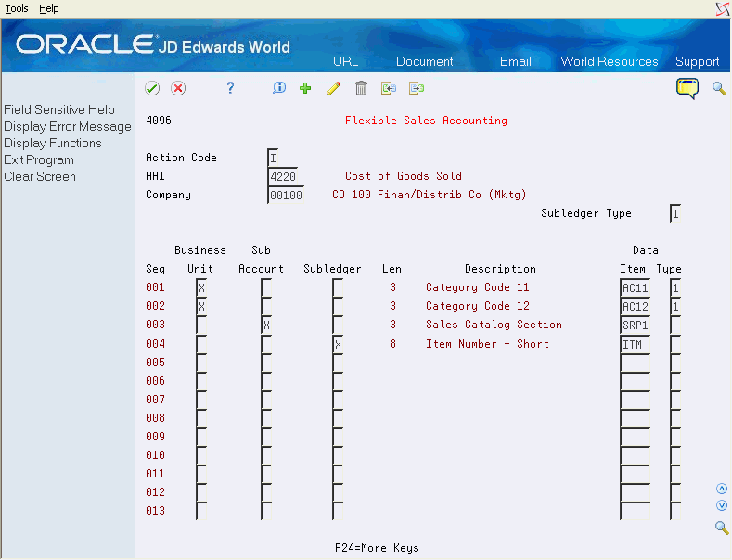Click sequence number 008
The width and height of the screenshot is (732, 560).
(156, 417)
